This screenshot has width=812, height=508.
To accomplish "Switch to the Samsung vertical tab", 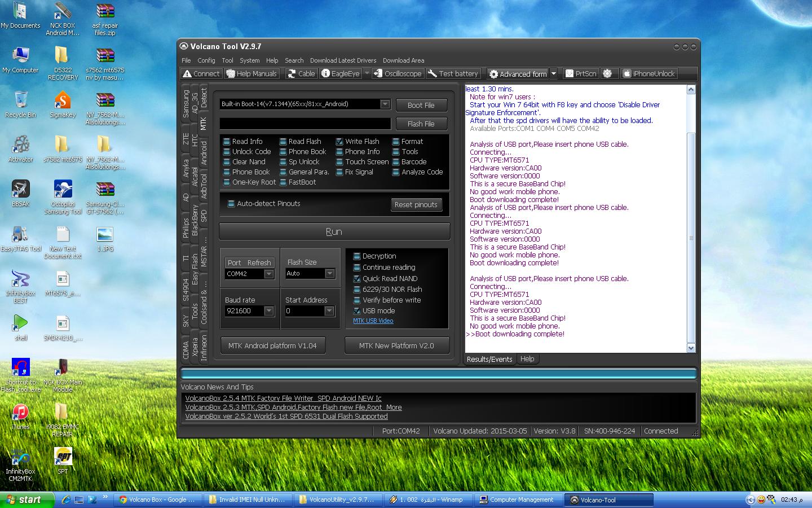I will [x=186, y=104].
